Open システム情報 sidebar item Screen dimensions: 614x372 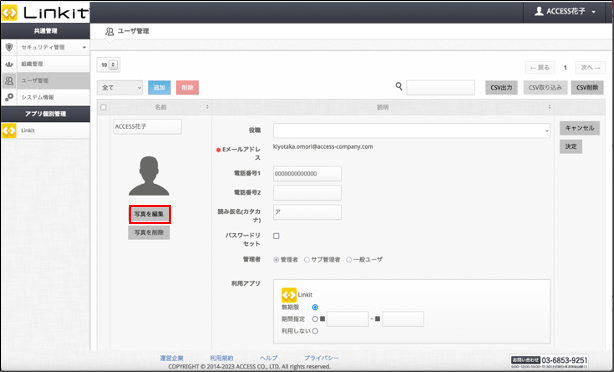pyautogui.click(x=45, y=97)
